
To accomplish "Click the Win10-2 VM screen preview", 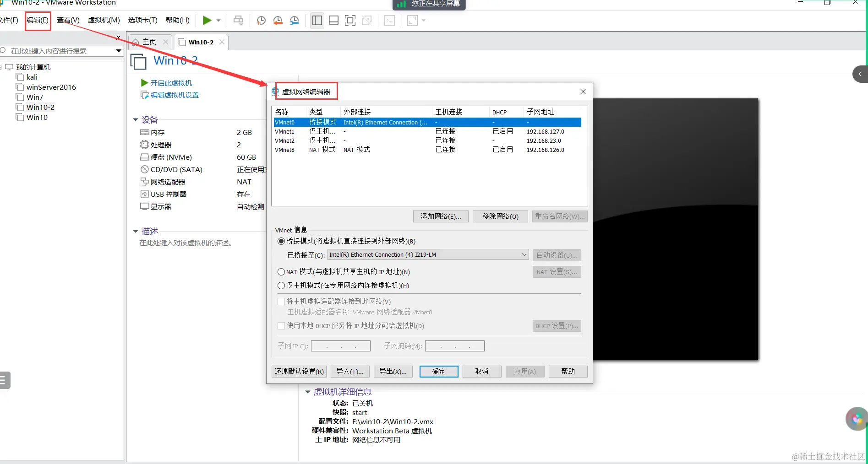I will [x=676, y=229].
